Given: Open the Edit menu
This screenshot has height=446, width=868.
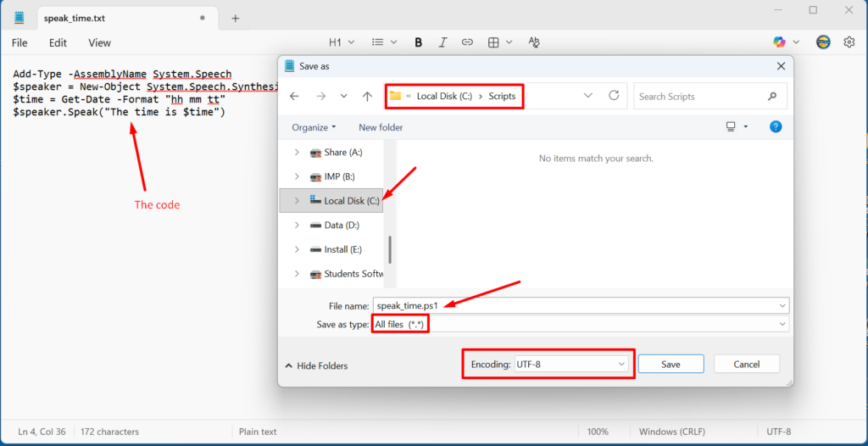Looking at the screenshot, I should pos(58,42).
